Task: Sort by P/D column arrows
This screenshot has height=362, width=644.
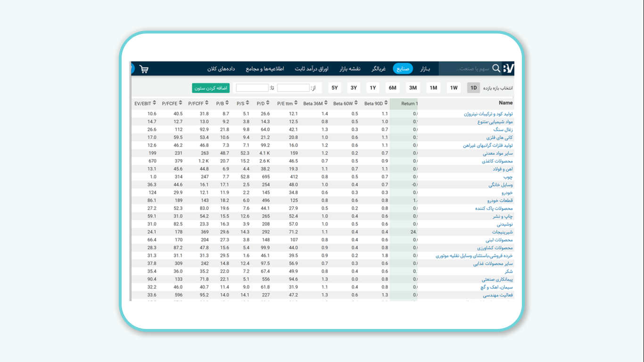Action: (x=268, y=103)
